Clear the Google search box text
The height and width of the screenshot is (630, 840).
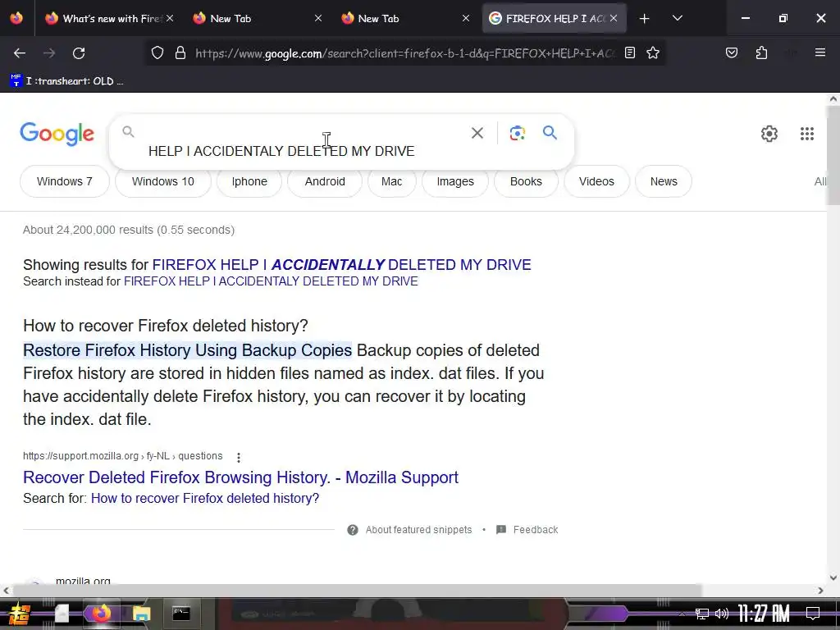[x=477, y=133]
